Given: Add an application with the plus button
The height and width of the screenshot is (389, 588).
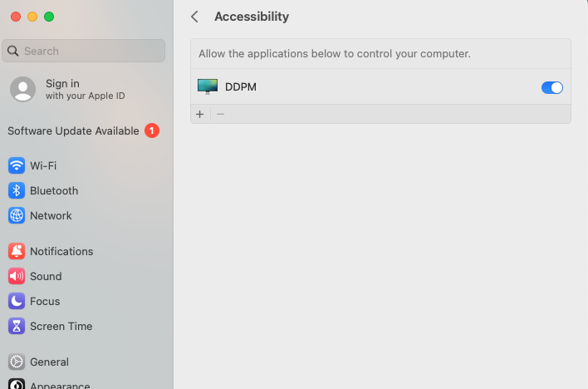Looking at the screenshot, I should [x=200, y=114].
